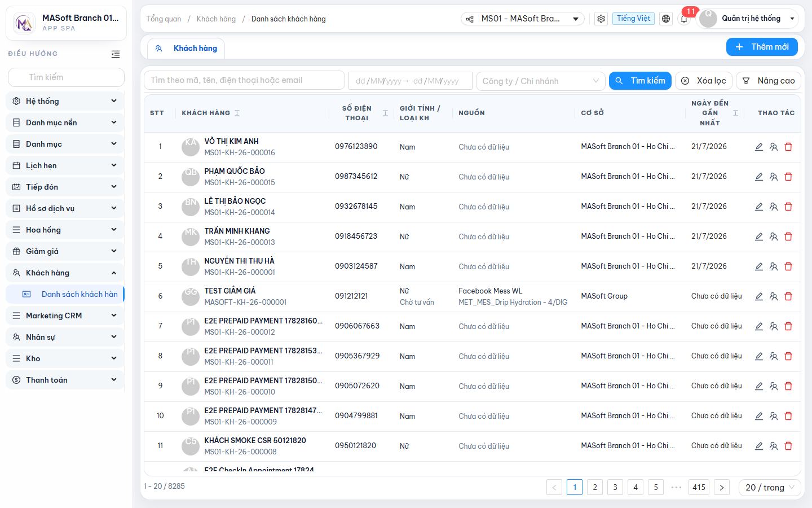812x508 pixels.
Task: Expand the Lịch hẹn section
Action: 65,165
